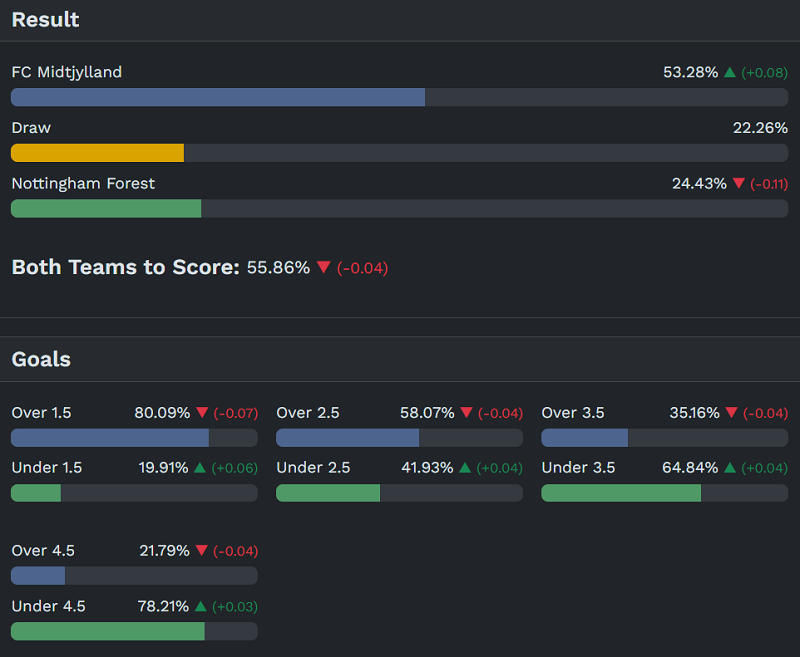Click the green up arrow for Under 4.5

201,606
